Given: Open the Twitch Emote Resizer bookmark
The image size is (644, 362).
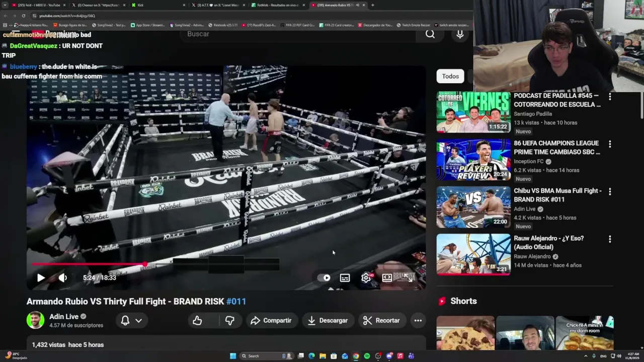Looking at the screenshot, I should [413, 25].
